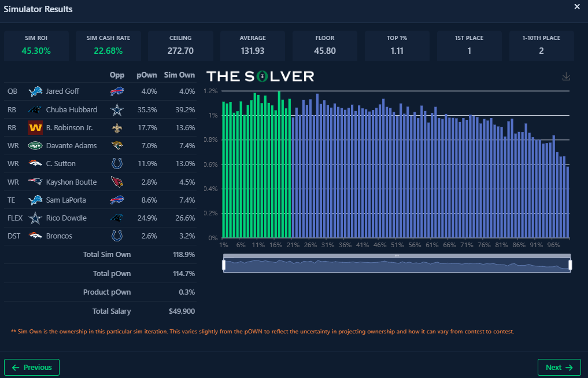The height and width of the screenshot is (378, 588).
Task: Click the Lions logo beside Jared Goff
Action: 35,91
